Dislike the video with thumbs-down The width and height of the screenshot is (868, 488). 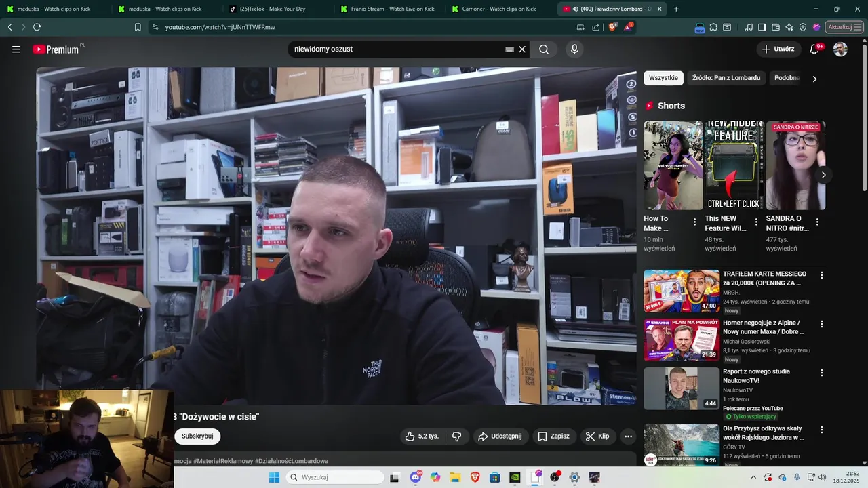457,436
